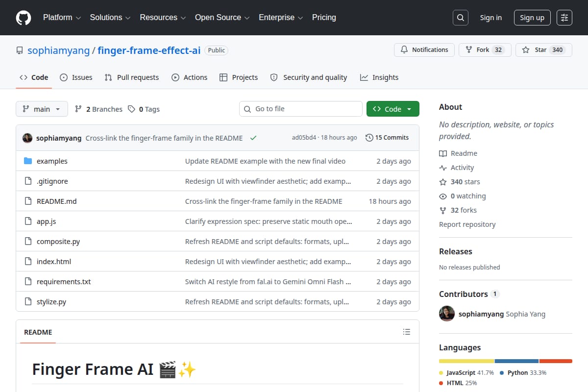Open the Pricing page

pos(324,18)
